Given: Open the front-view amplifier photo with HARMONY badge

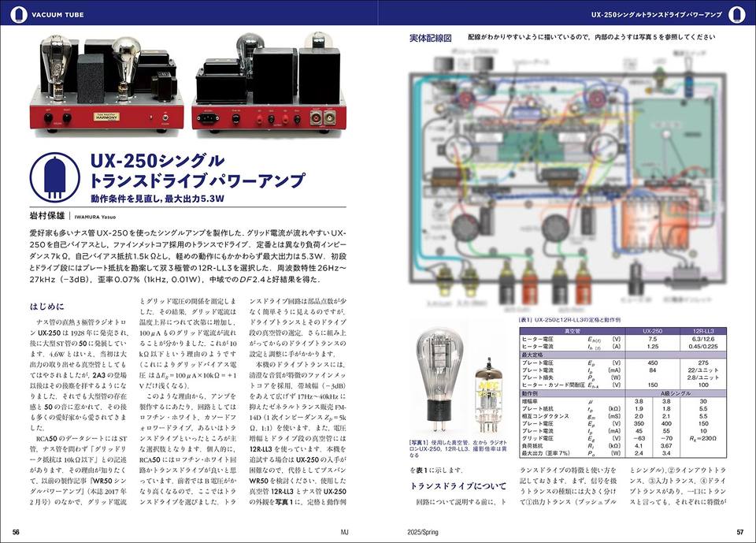Looking at the screenshot, I should 106,84.
